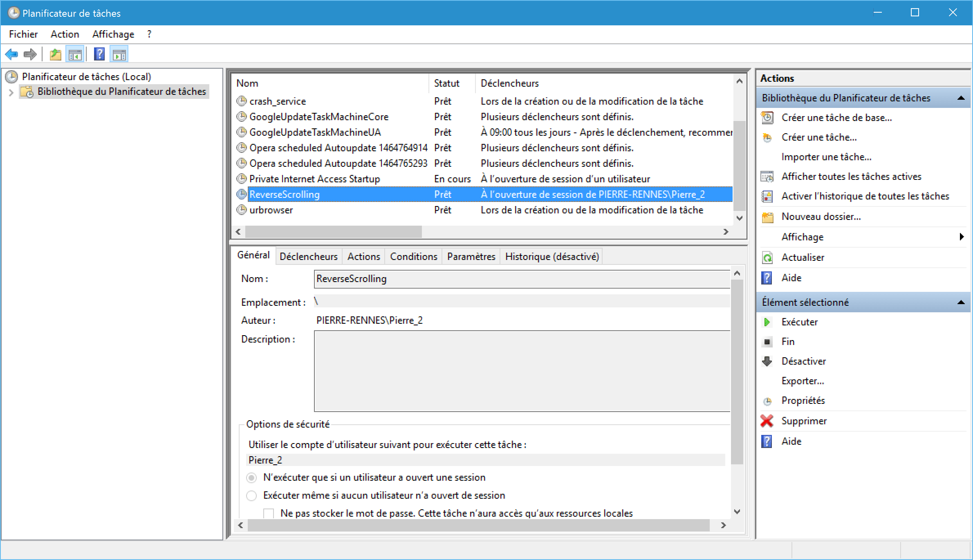The width and height of the screenshot is (973, 560).
Task: Expand the Bibliothèque du Planificateur tree node
Action: coord(11,92)
